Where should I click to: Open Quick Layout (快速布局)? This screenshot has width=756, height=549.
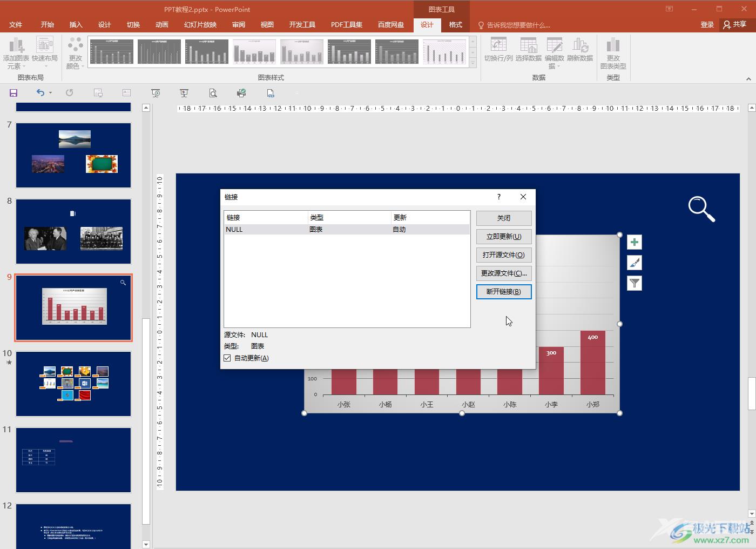pyautogui.click(x=45, y=53)
